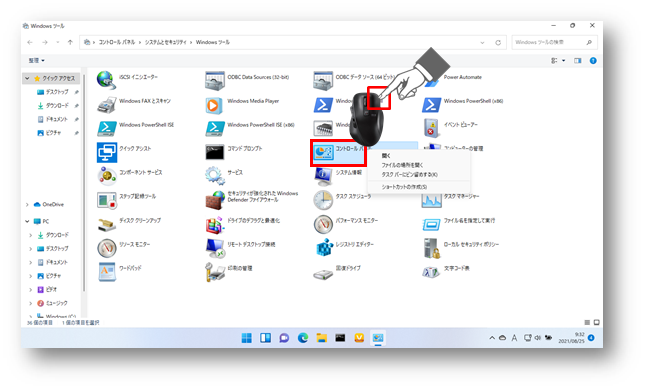Open パフォーマンス モニター icon
Viewport: 645px width, 390px height.
click(323, 224)
